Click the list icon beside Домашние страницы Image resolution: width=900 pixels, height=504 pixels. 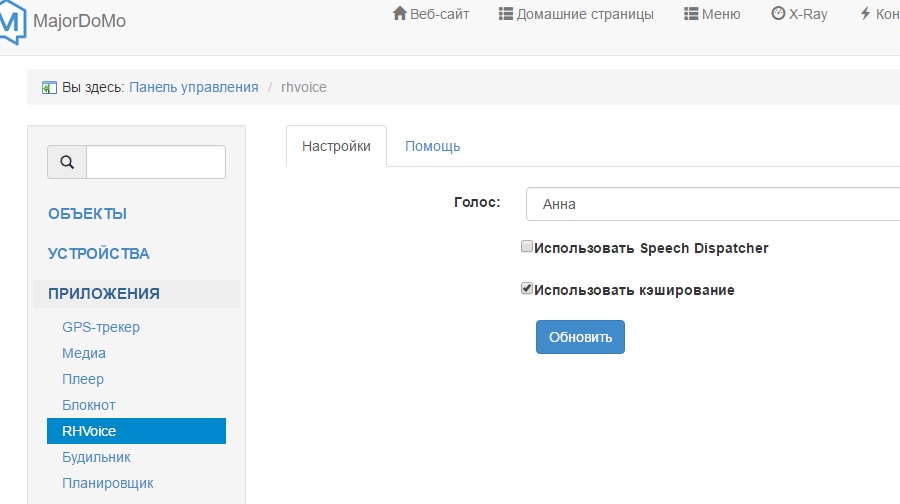pyautogui.click(x=505, y=14)
